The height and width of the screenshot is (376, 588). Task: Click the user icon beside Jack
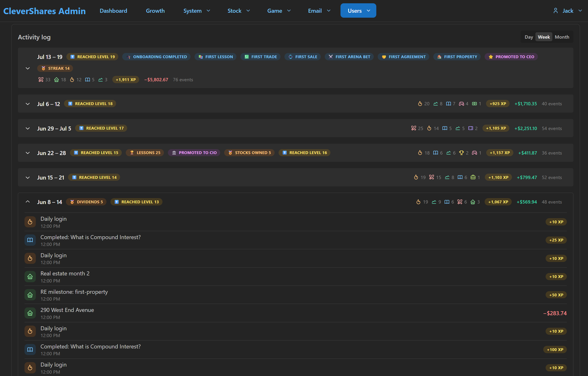tap(556, 11)
